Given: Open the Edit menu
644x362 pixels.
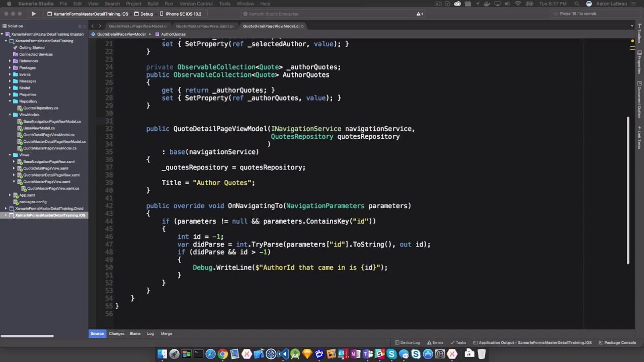Looking at the screenshot, I should coord(77,4).
